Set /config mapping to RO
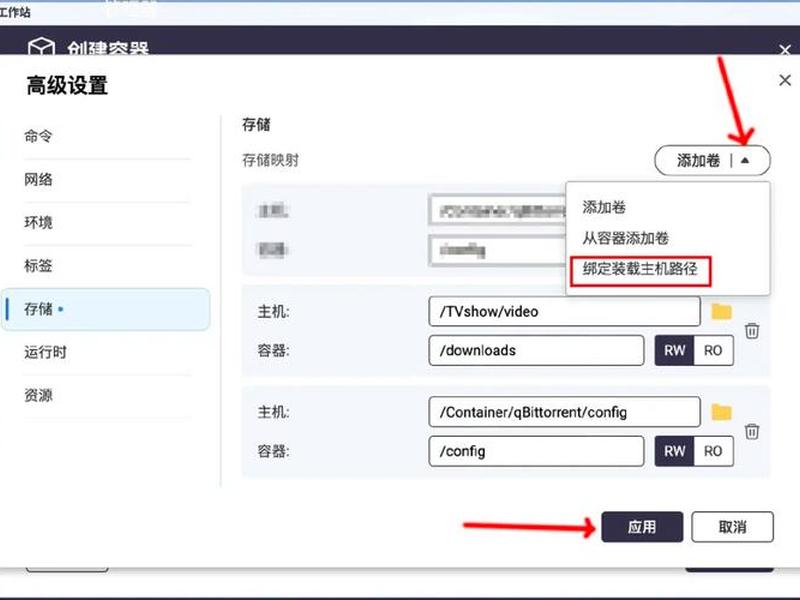The width and height of the screenshot is (800, 600). (713, 451)
